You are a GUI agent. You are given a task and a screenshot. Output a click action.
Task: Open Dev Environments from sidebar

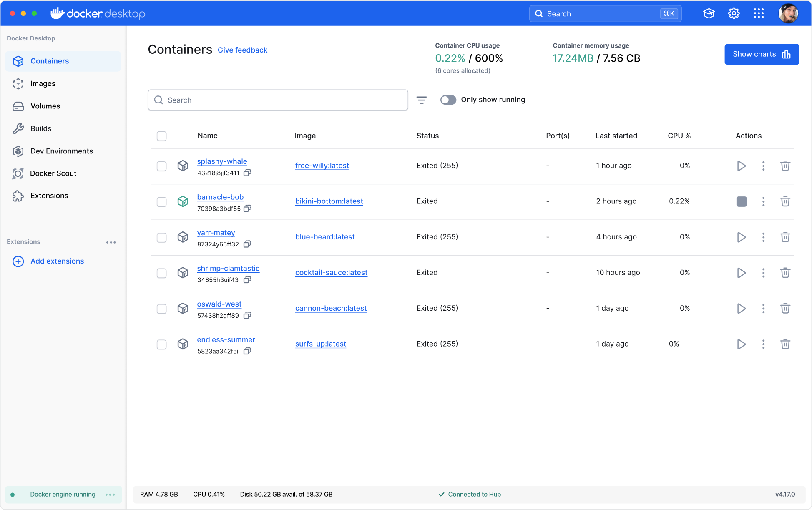click(62, 151)
